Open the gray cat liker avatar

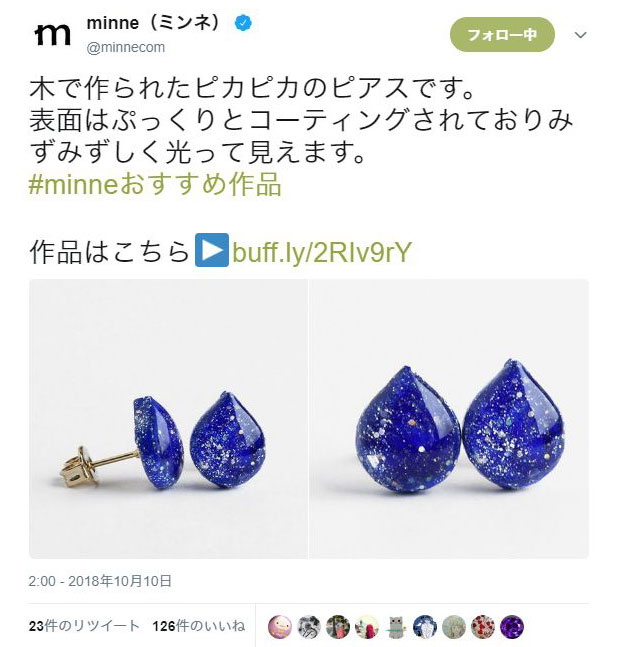(396, 626)
